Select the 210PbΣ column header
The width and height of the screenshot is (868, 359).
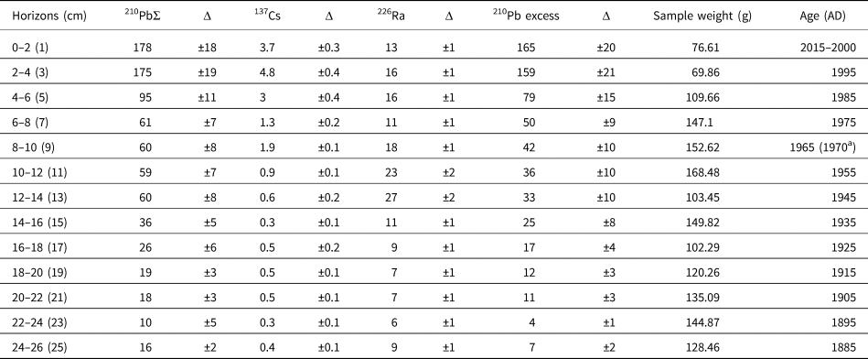pos(138,16)
